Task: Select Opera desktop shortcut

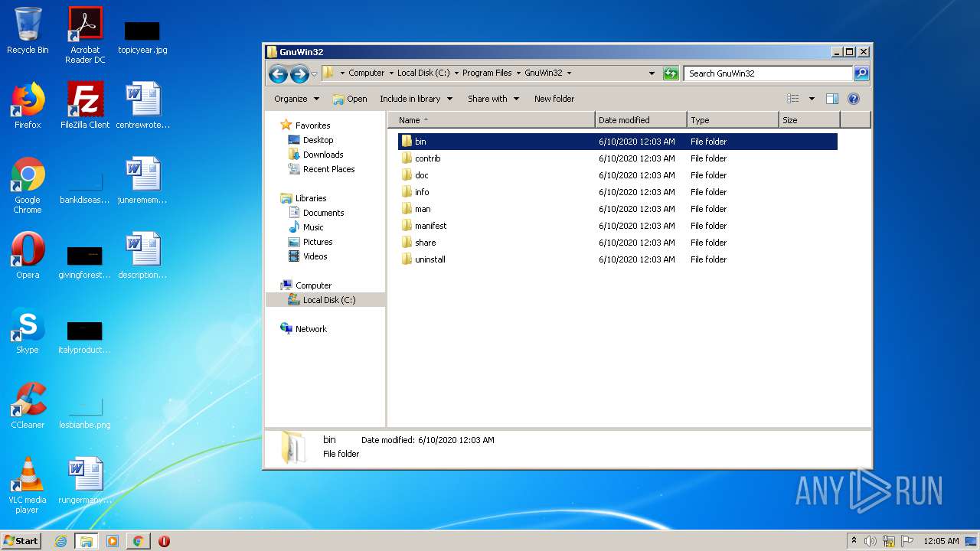Action: (28, 256)
